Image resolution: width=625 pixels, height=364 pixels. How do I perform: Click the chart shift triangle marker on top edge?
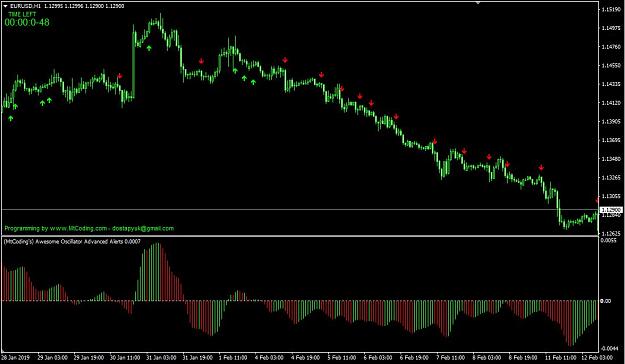[x=478, y=3]
